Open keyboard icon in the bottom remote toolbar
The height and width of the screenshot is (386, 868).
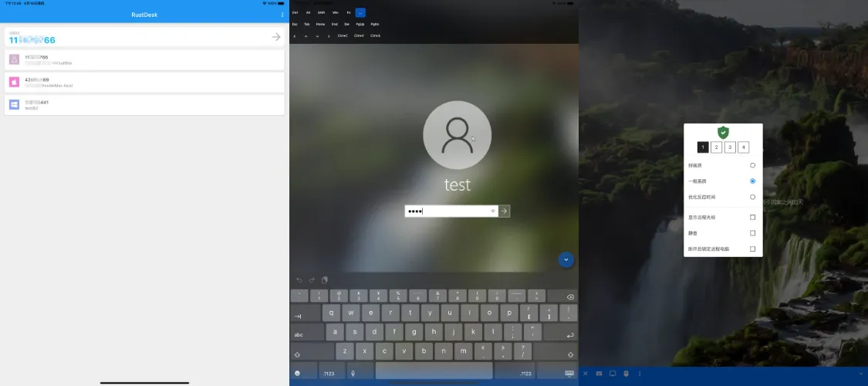click(x=599, y=374)
